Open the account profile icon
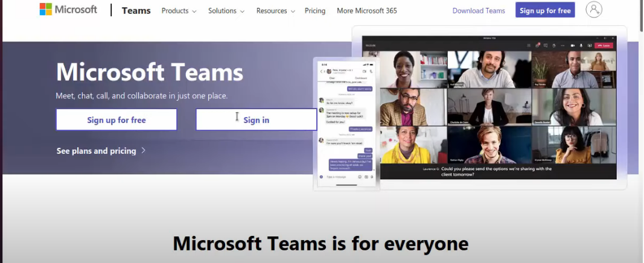 594,10
